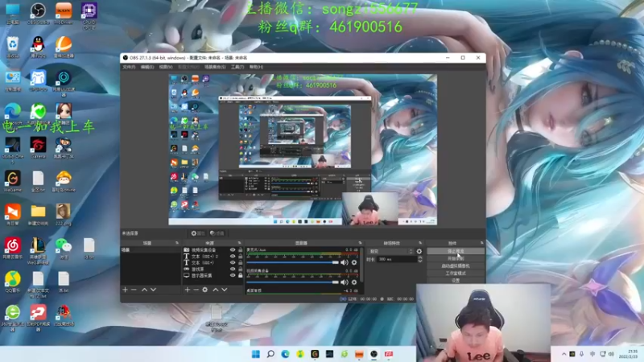The image size is (644, 362).
Task: Toggle lock on text (GDI+) 2 source
Action: coord(240,256)
